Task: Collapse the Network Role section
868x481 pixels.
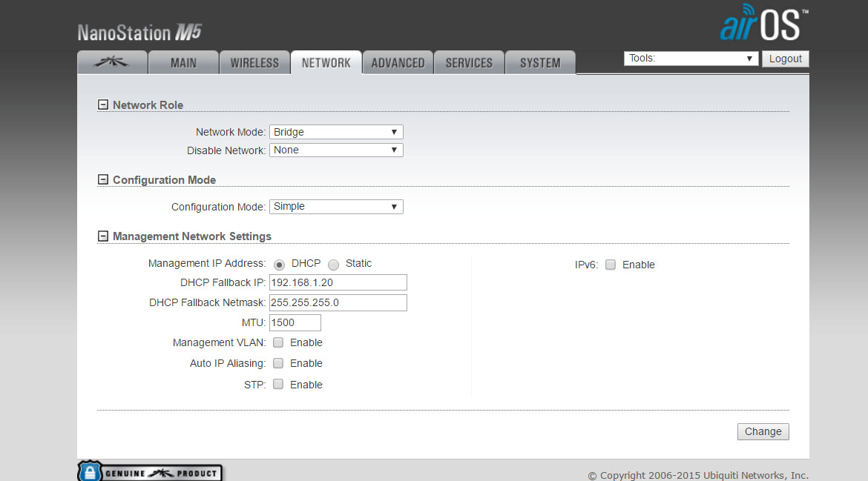Action: coord(103,105)
